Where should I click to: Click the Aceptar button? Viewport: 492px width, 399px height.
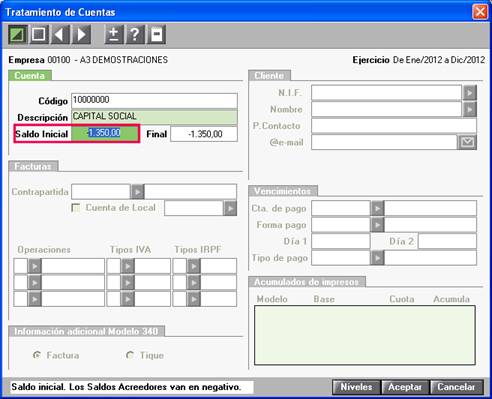(x=405, y=387)
